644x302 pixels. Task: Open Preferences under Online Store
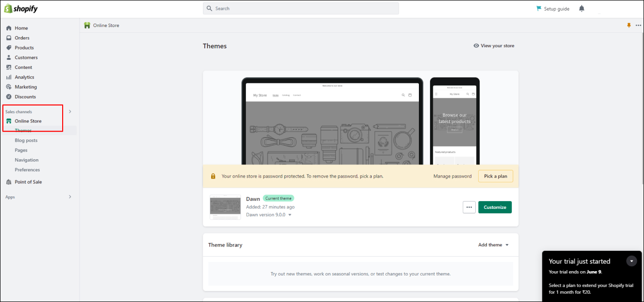coord(27,170)
